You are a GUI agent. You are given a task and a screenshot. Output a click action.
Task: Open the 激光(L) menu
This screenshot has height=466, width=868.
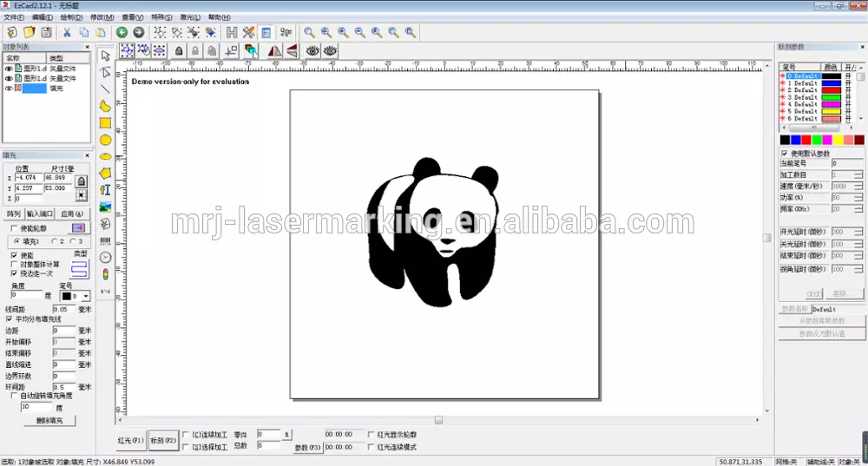[x=188, y=17]
